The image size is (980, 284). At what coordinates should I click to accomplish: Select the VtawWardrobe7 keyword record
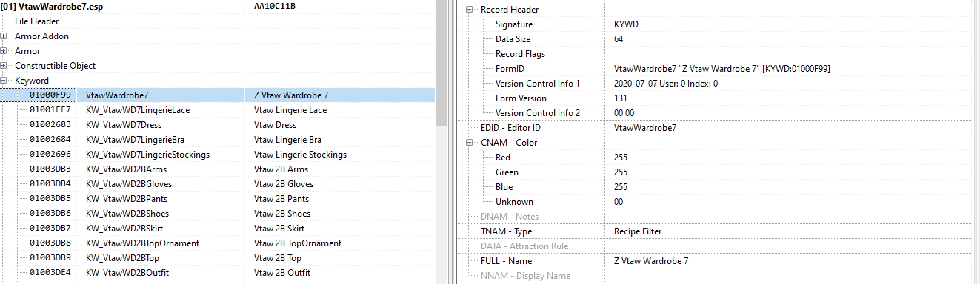tap(217, 95)
